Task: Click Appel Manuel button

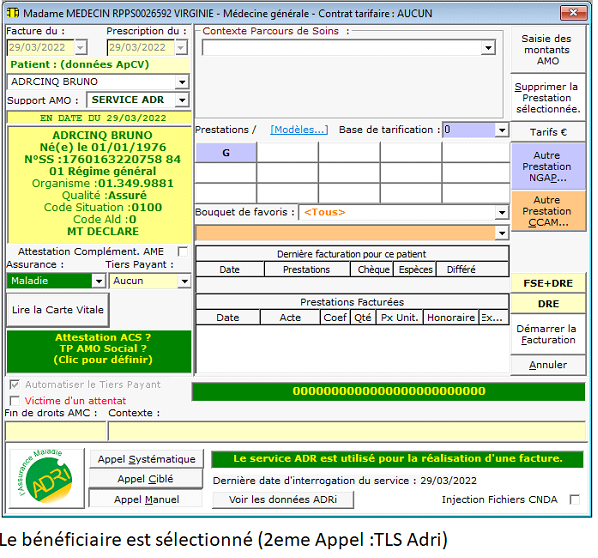Action: pos(146,499)
